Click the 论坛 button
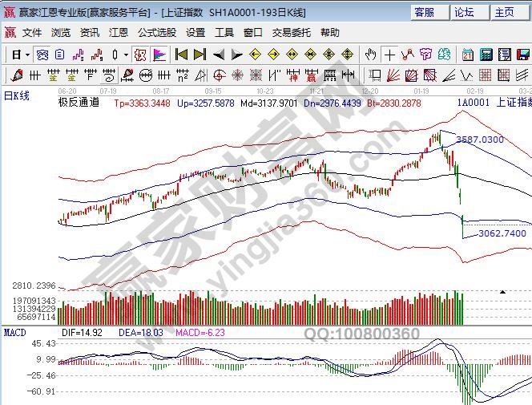532x405 pixels. [x=464, y=12]
